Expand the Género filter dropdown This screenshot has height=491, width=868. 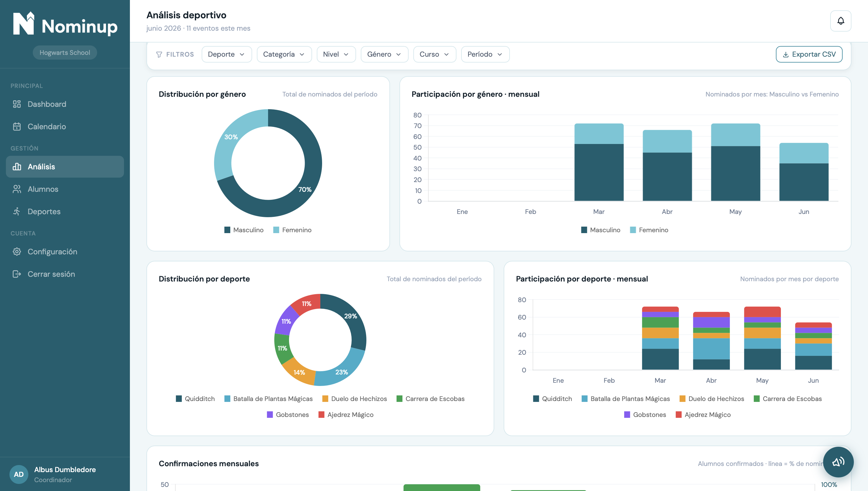pyautogui.click(x=384, y=54)
